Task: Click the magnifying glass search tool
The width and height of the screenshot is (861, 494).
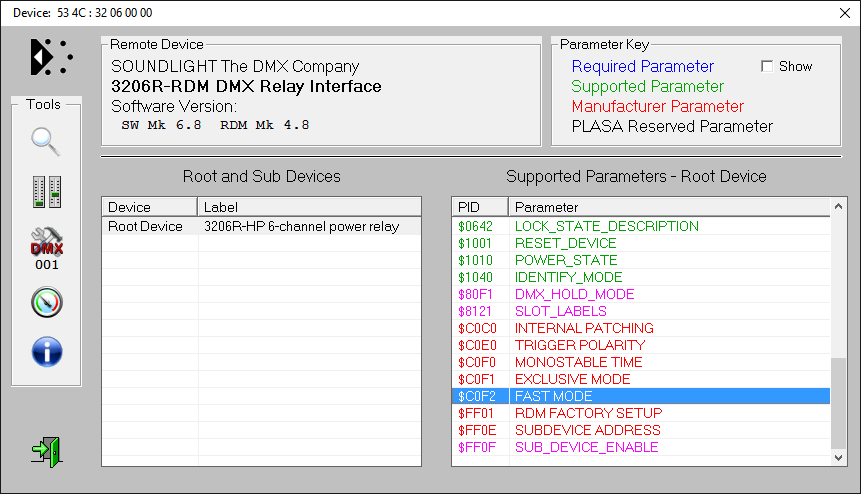Action: pyautogui.click(x=46, y=142)
